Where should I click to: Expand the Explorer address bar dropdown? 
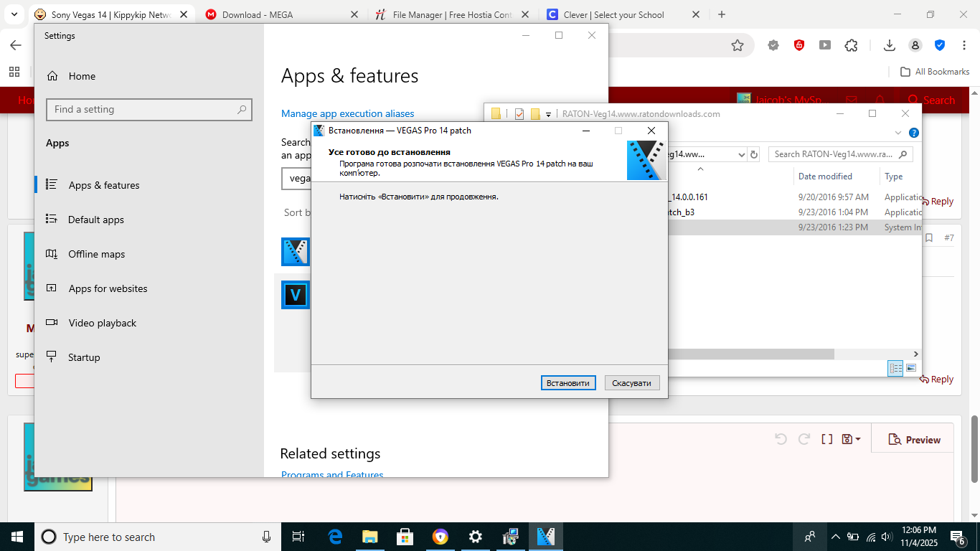tap(742, 154)
